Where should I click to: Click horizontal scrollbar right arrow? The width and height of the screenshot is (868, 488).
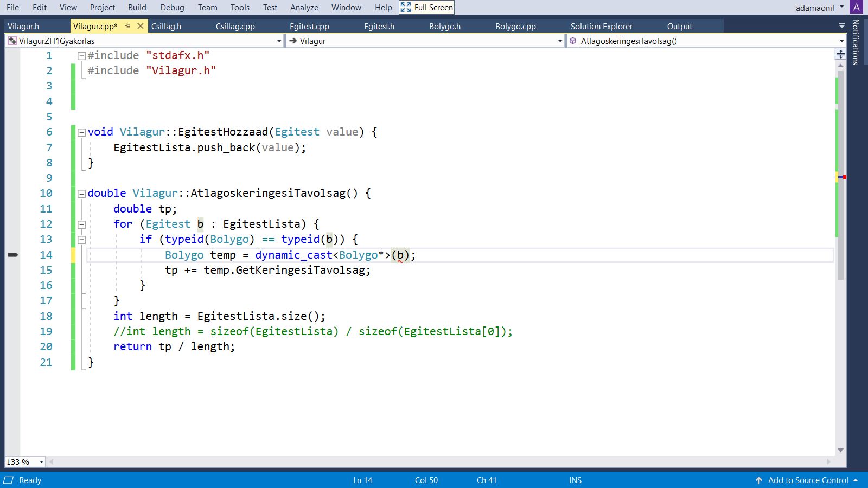tap(829, 462)
